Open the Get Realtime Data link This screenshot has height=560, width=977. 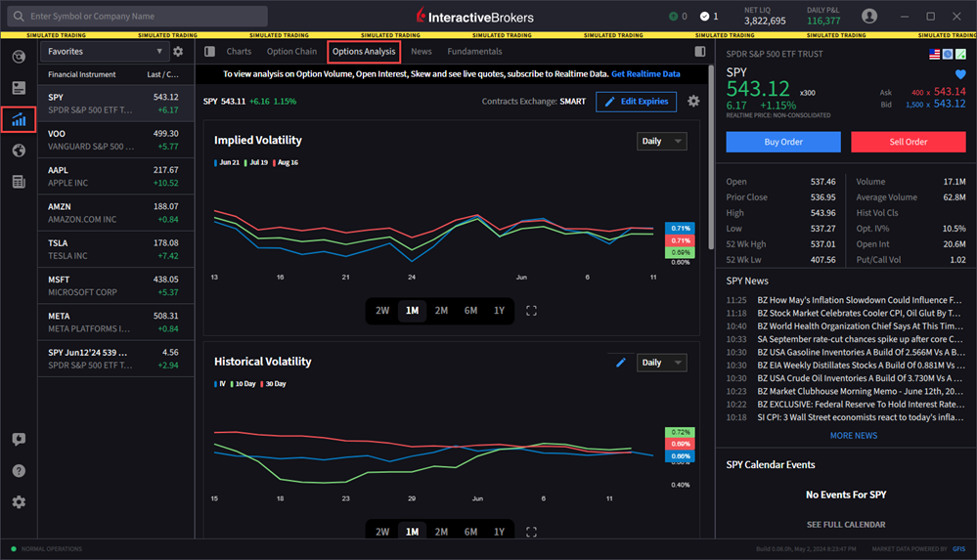(x=645, y=74)
